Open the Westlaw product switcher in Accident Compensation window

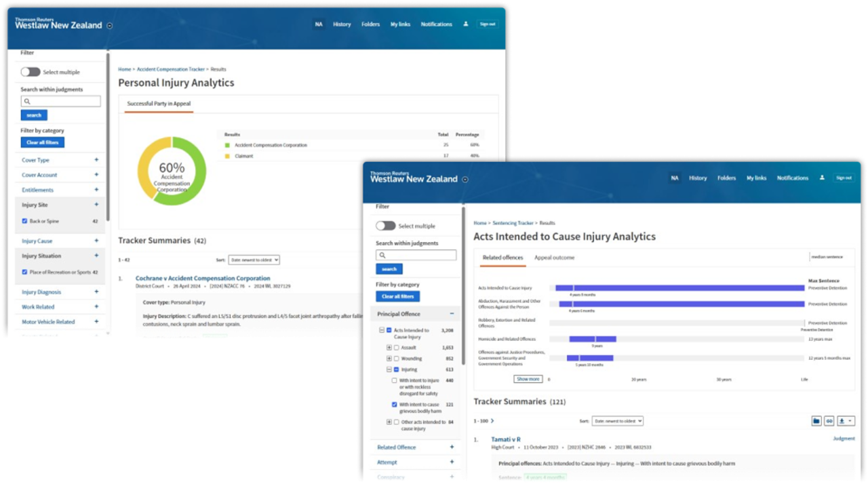[110, 26]
